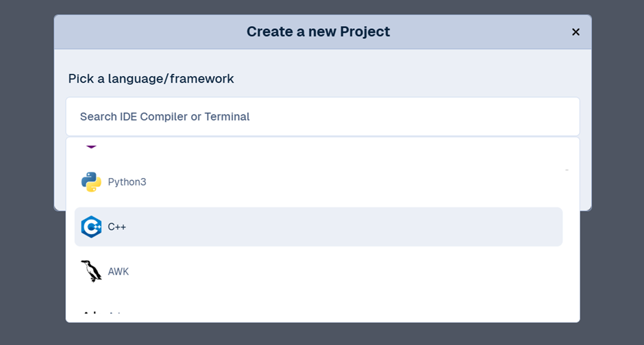
Task: Click the dimmed backdrop right of the dialog
Action: [617, 171]
